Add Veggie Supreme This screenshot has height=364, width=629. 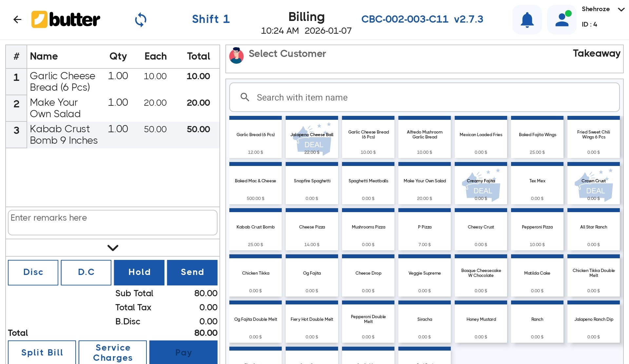click(425, 276)
